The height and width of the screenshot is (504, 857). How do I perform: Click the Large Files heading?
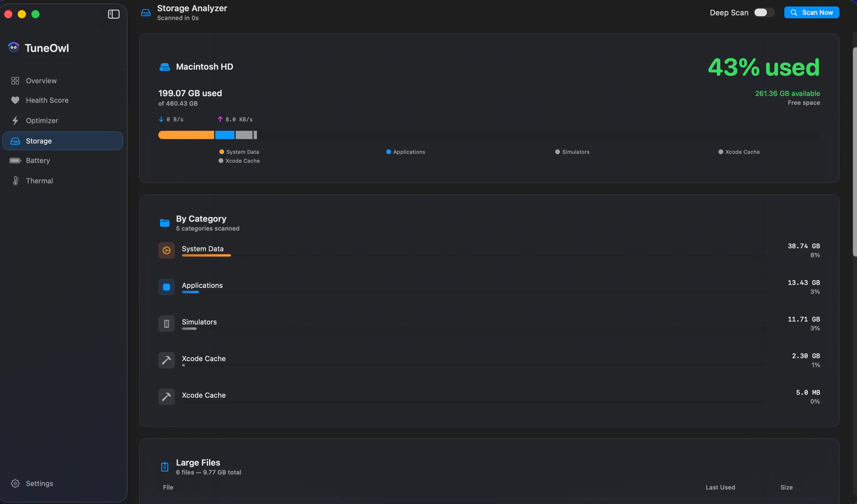click(198, 462)
